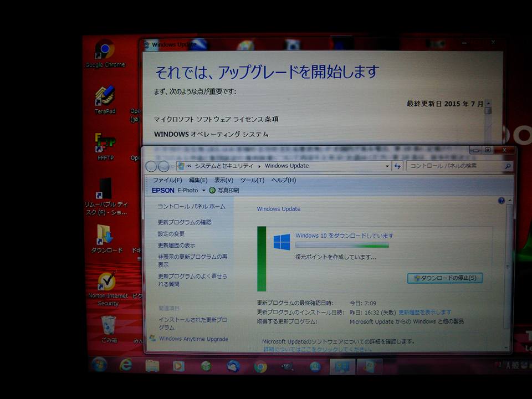This screenshot has height=399, width=532.
Task: Open TeraPad text editor
Action: pos(105,93)
